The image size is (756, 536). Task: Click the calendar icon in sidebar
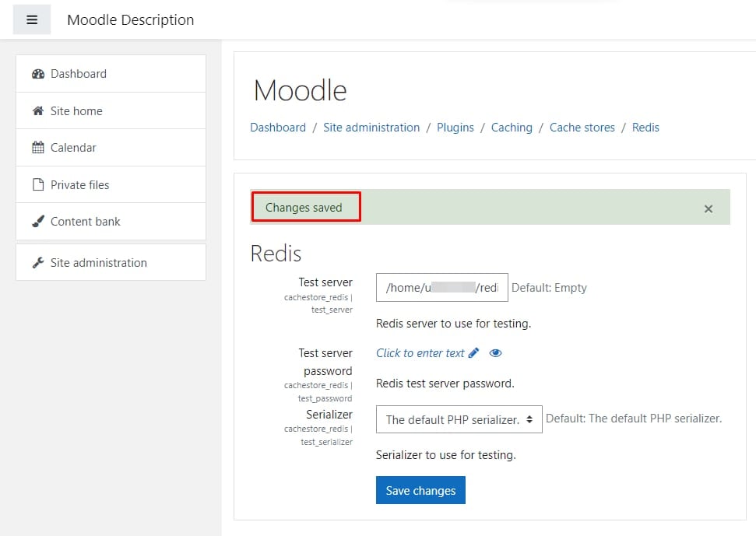[38, 147]
